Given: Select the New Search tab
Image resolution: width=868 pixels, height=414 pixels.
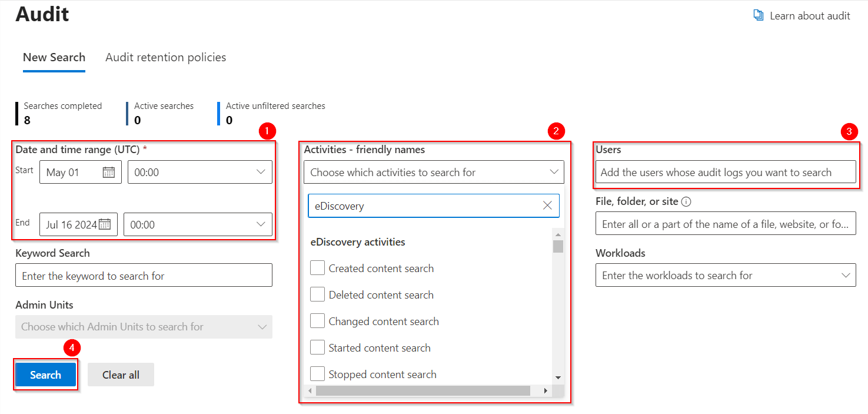Looking at the screenshot, I should [54, 57].
